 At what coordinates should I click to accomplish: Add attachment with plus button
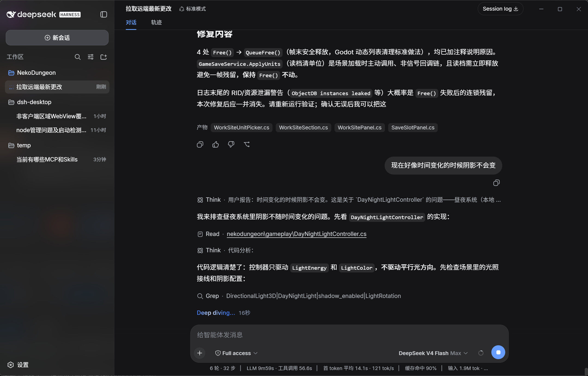click(x=200, y=353)
